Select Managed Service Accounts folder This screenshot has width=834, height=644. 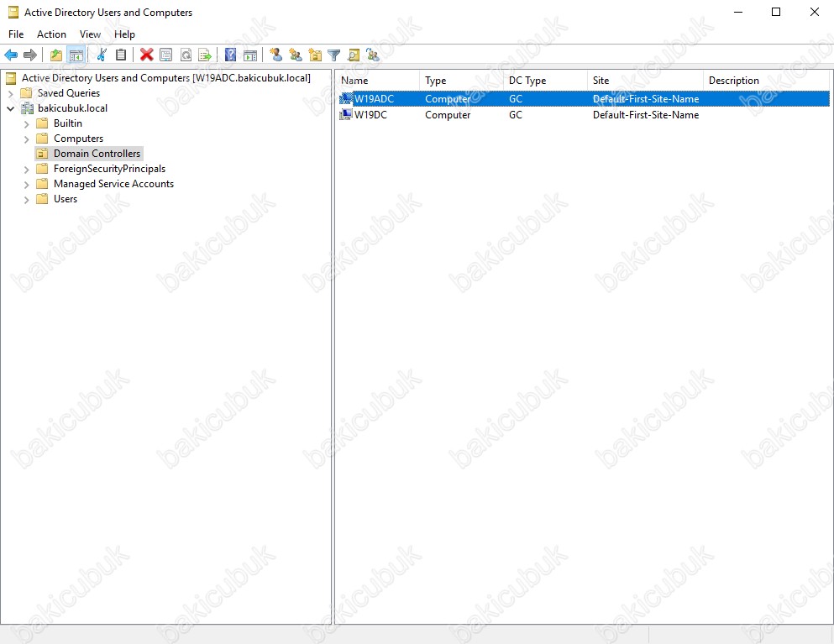pyautogui.click(x=114, y=184)
